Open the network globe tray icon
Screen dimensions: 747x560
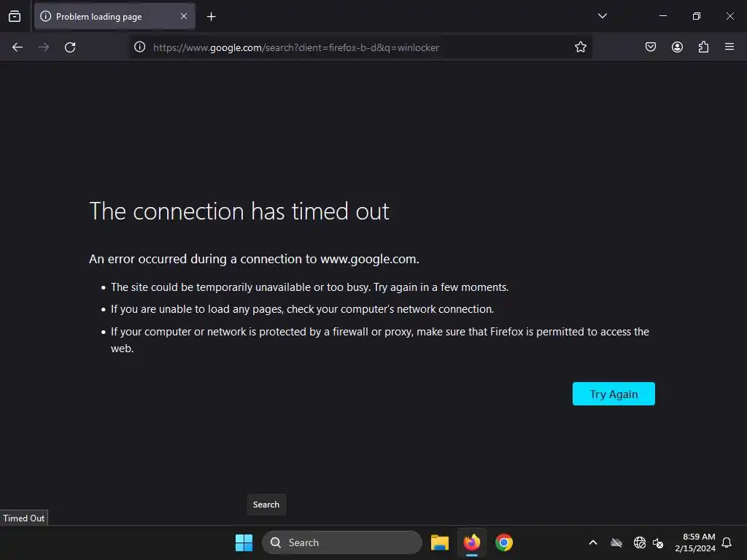[639, 542]
